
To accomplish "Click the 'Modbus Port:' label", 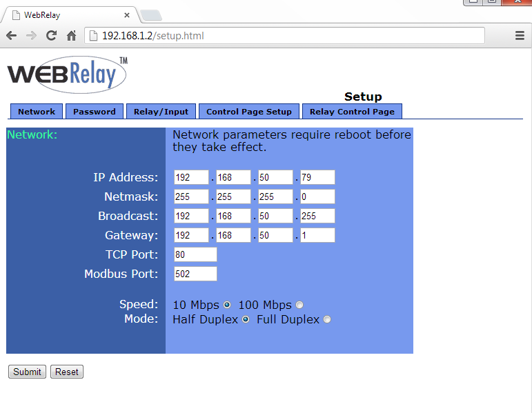I will (121, 274).
